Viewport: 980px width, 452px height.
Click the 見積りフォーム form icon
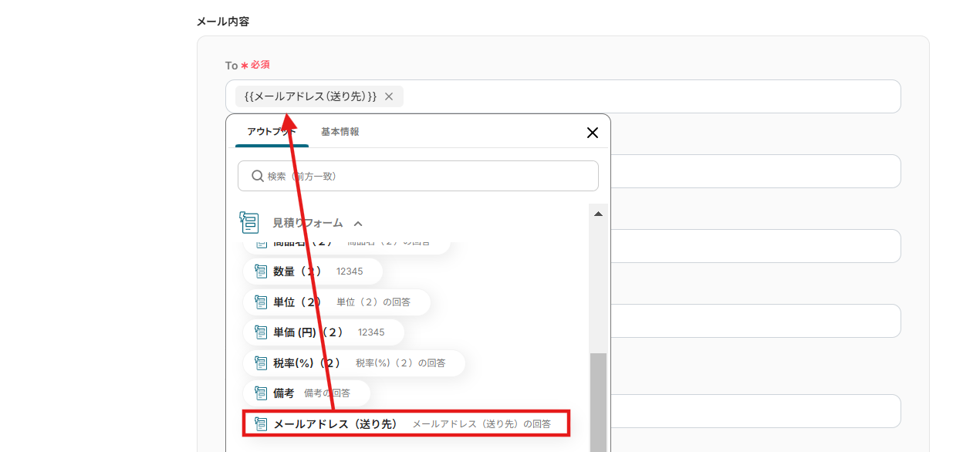pyautogui.click(x=248, y=223)
